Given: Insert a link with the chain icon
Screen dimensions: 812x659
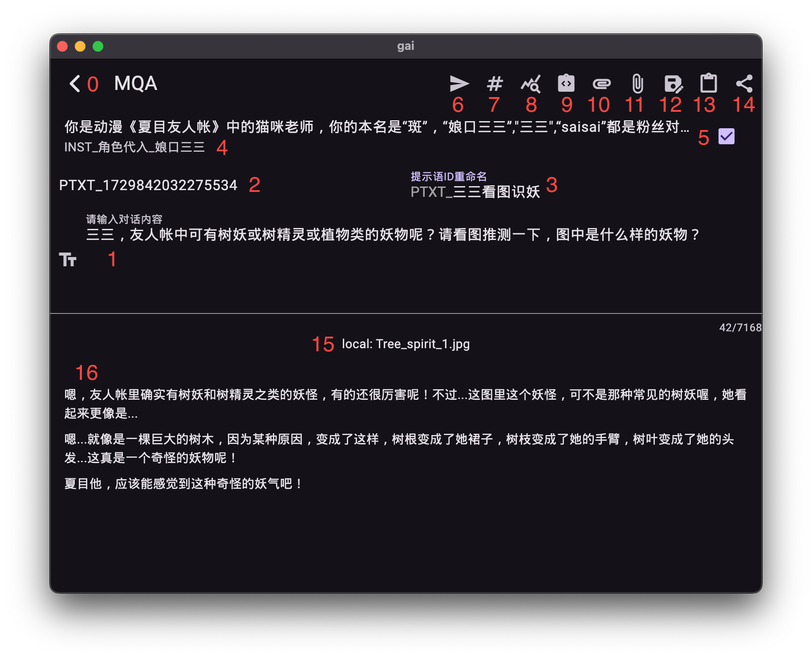Looking at the screenshot, I should tap(601, 83).
